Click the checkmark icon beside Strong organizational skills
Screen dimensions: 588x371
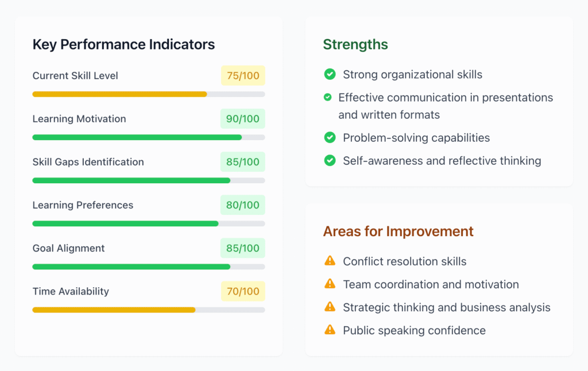coord(330,74)
